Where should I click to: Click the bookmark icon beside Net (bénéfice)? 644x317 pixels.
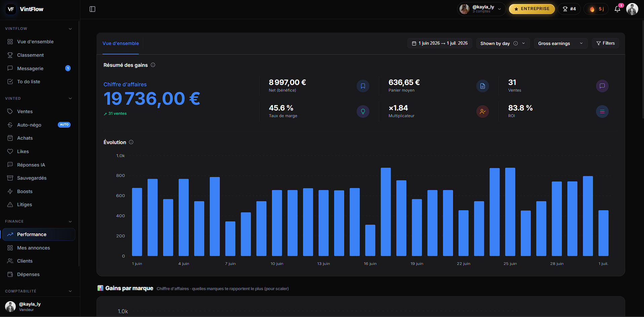click(363, 86)
